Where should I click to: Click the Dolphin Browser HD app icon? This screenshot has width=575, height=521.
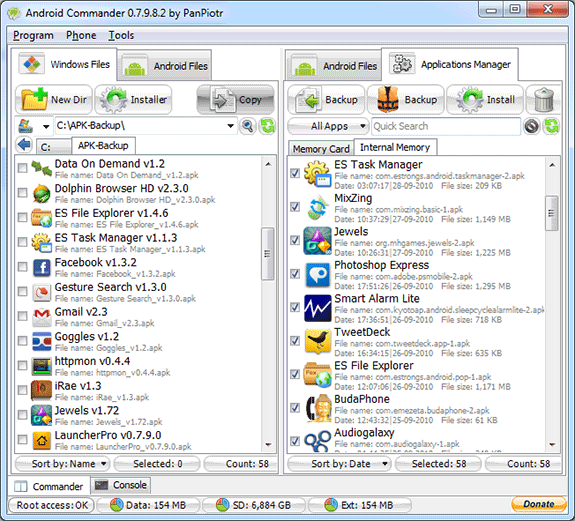[x=41, y=193]
